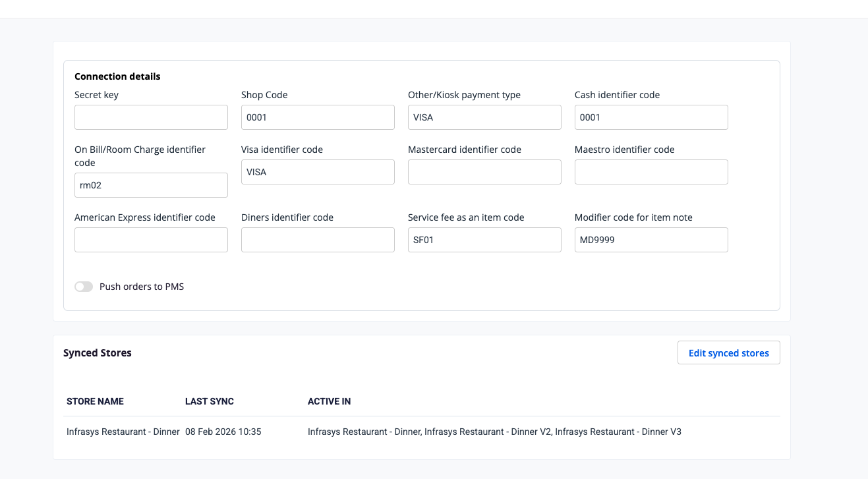The image size is (868, 479).
Task: Select the Shop Code field
Action: 318,117
